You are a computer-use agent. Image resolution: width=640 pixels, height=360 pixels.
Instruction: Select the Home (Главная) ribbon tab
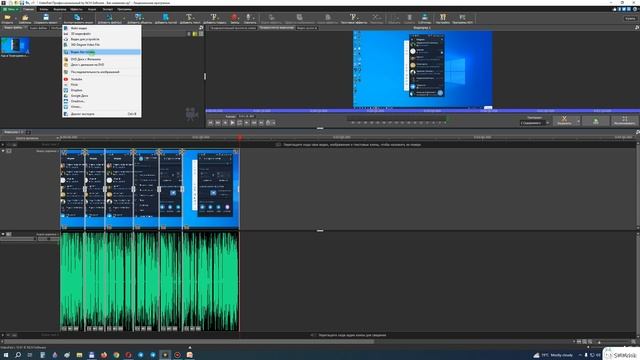[x=29, y=9]
